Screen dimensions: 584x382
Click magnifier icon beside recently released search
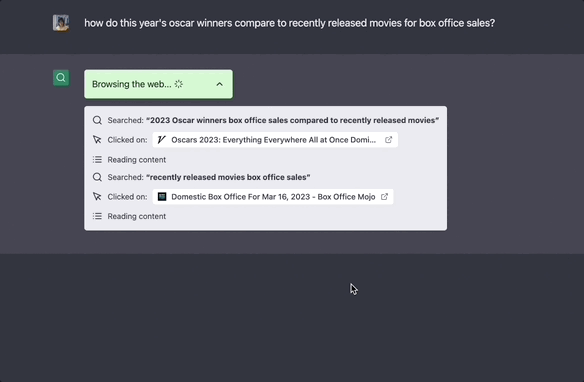click(x=97, y=177)
